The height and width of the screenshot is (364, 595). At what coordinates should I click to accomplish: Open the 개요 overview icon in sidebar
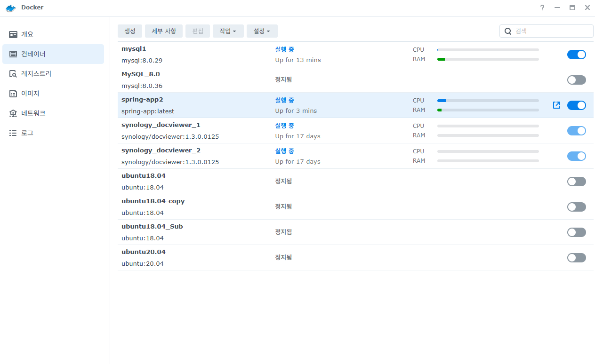[13, 34]
